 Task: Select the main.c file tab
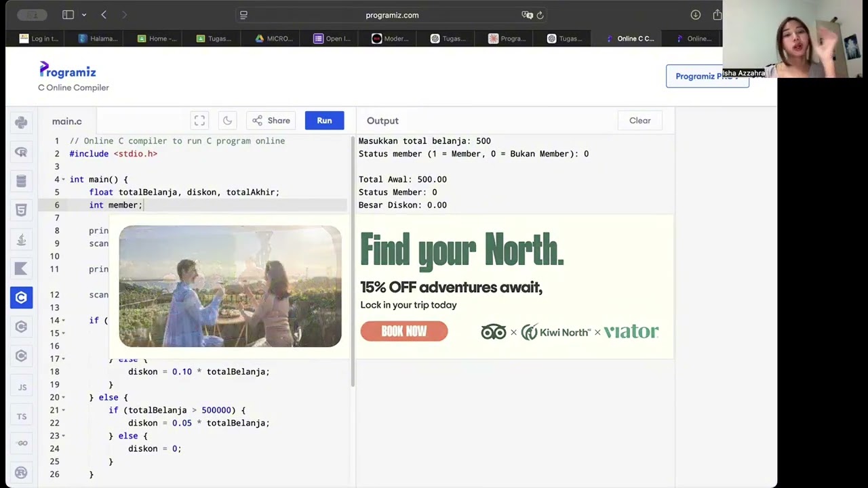[x=66, y=121]
